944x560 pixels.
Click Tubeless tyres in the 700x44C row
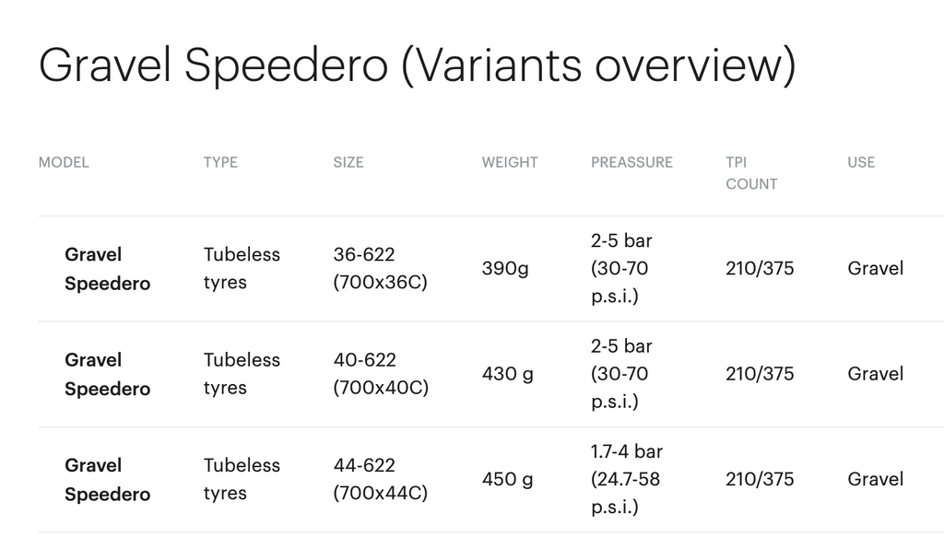242,479
